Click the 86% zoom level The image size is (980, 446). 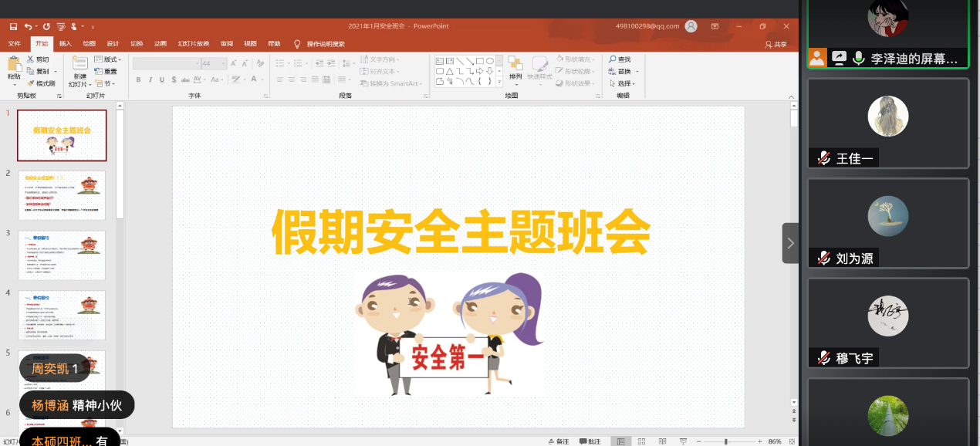coord(775,441)
